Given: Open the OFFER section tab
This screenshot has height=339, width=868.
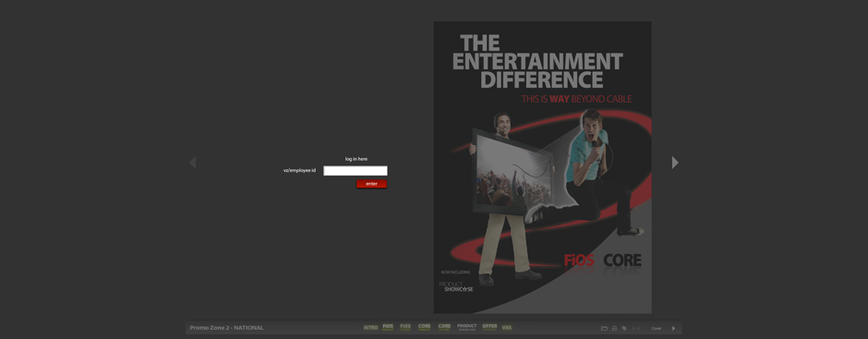Looking at the screenshot, I should click(x=490, y=327).
